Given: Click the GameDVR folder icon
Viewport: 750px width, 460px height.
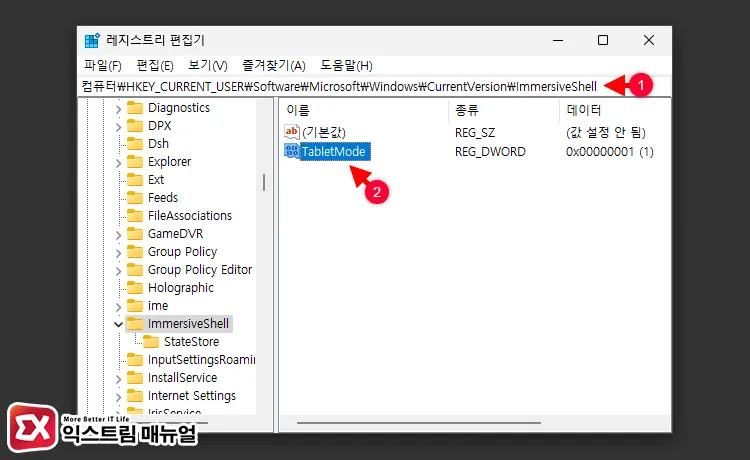Looking at the screenshot, I should (x=135, y=234).
